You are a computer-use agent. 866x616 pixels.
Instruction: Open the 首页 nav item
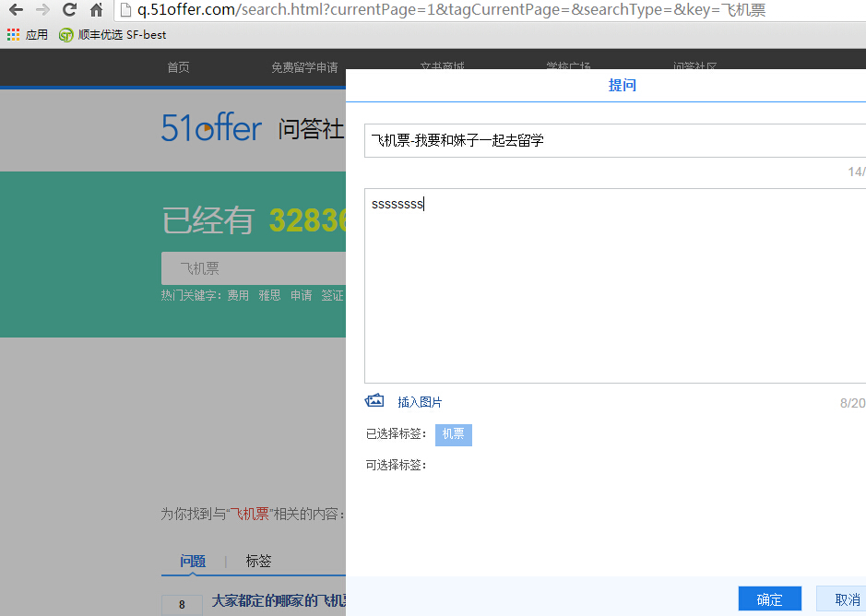click(x=178, y=67)
